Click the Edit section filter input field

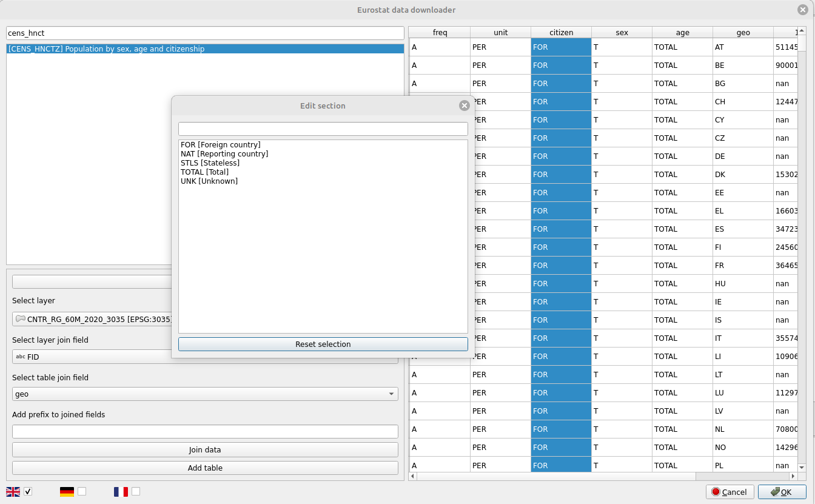323,129
